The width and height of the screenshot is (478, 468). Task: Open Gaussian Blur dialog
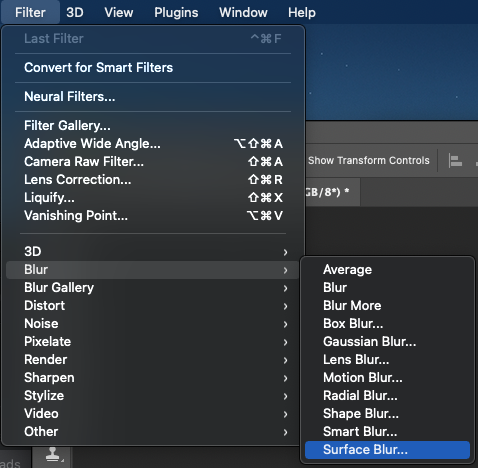tap(387, 342)
